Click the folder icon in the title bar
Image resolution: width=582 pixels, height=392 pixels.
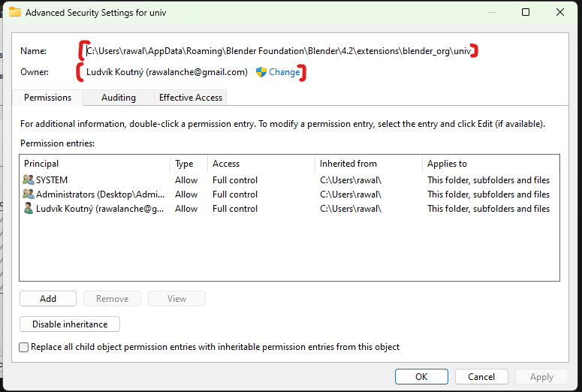click(x=15, y=12)
